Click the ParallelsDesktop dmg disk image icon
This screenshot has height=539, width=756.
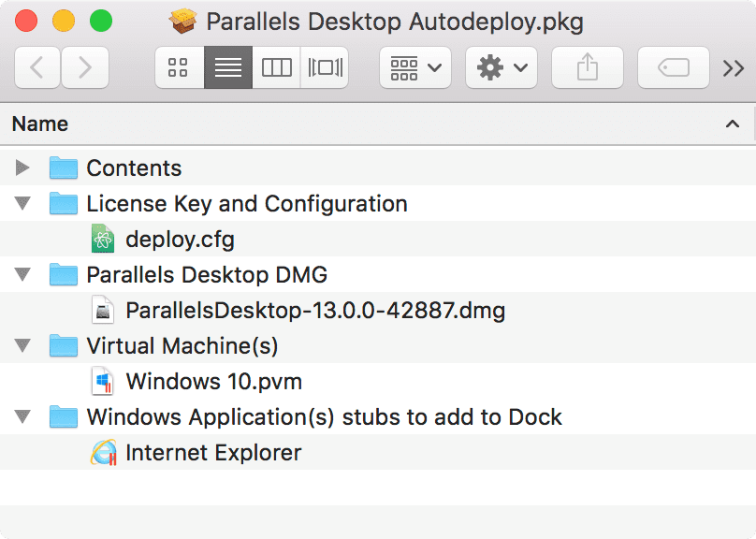click(103, 310)
